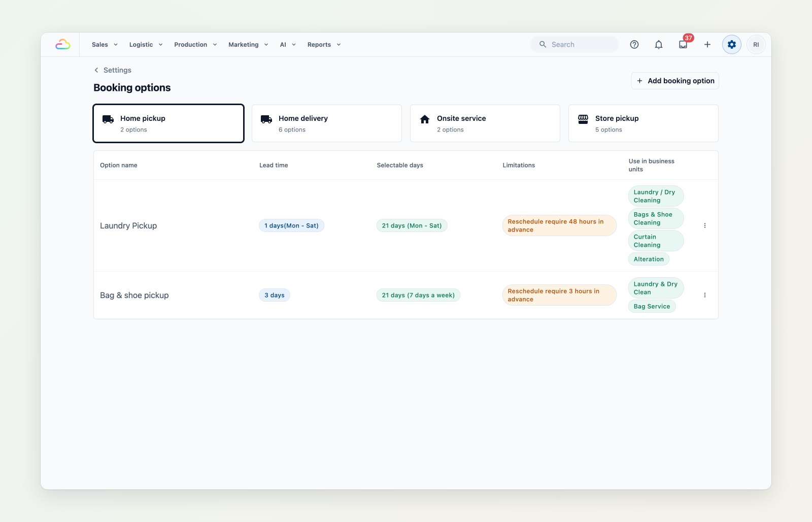Click 'Reschedule require 48 hours in advance' tag
Screen dimensions: 812x522
(x=559, y=225)
